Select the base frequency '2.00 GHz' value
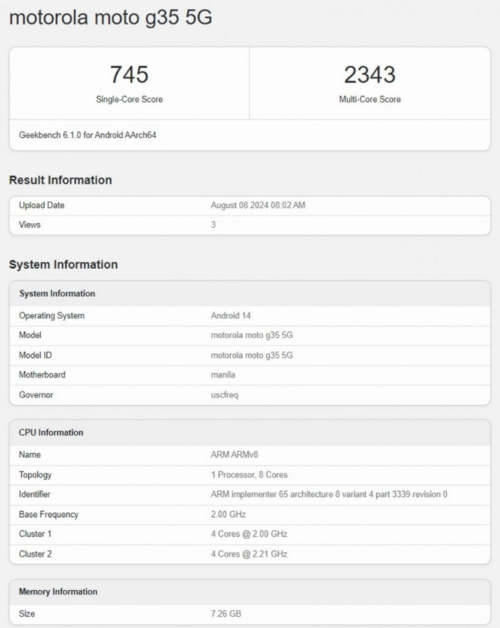 pyautogui.click(x=228, y=514)
